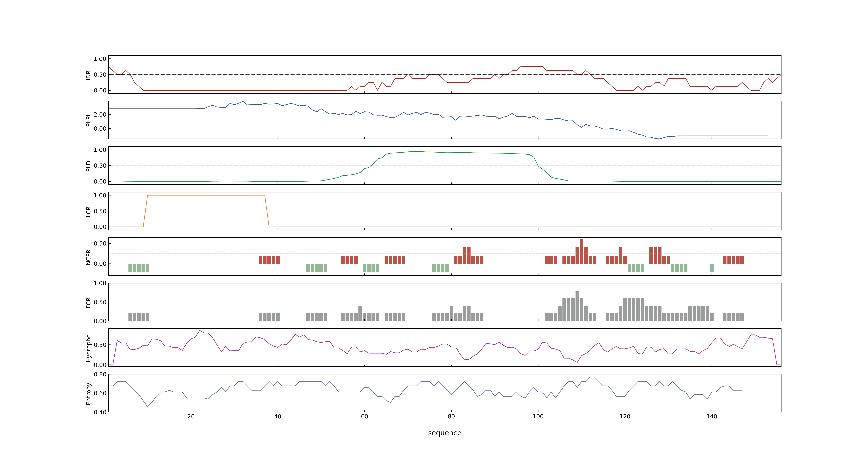Click the 0.60 tick of the Entropy panel
Image resolution: width=868 pixels, height=463 pixels.
[x=100, y=393]
